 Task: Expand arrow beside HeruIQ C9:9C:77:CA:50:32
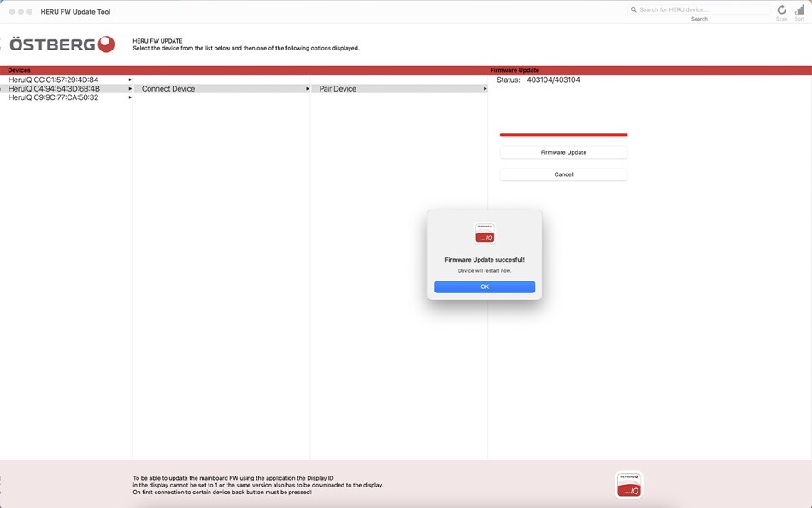click(130, 97)
